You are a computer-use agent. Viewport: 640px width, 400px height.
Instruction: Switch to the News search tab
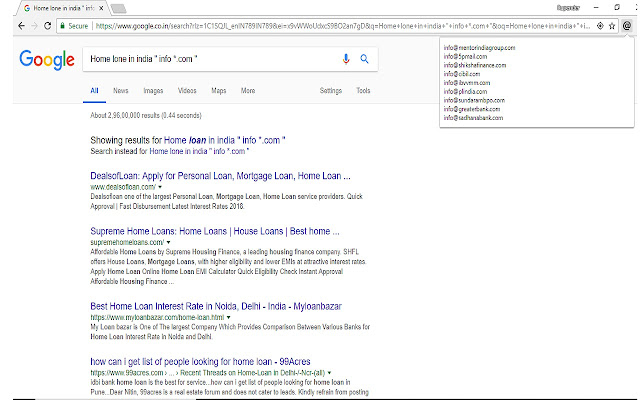click(121, 91)
